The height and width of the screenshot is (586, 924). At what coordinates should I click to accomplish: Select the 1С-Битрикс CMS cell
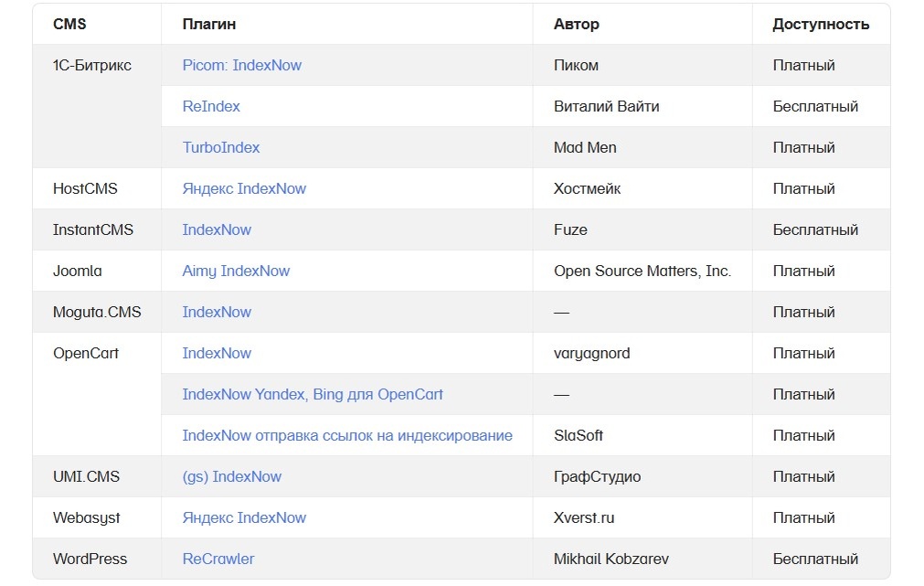click(92, 66)
